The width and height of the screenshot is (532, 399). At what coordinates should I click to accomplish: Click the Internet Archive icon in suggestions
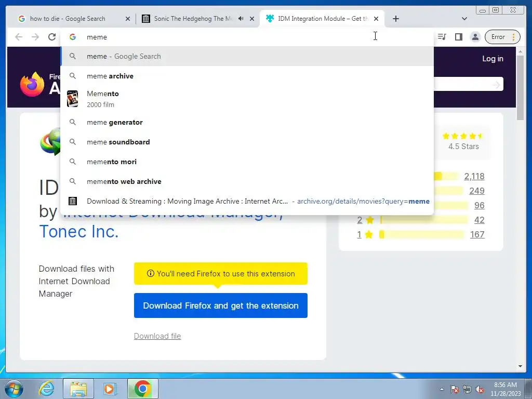pos(72,201)
